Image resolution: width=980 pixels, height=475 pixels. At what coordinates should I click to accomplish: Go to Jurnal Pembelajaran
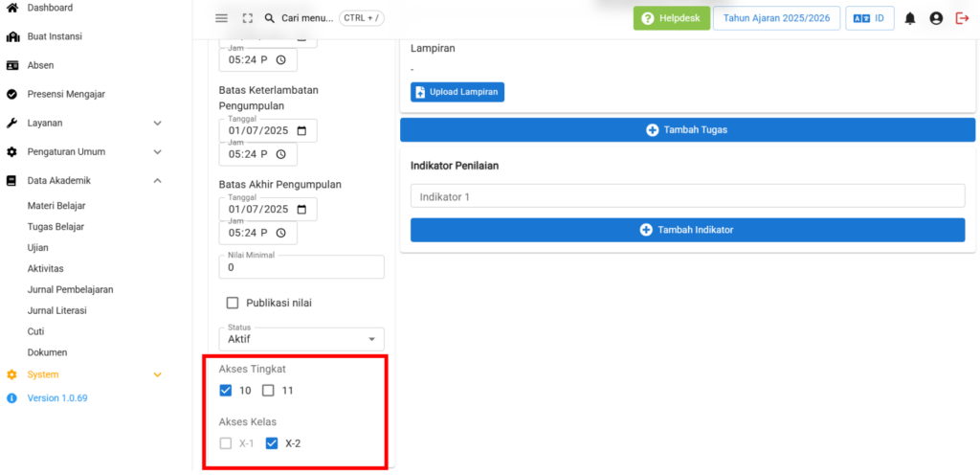(x=71, y=289)
